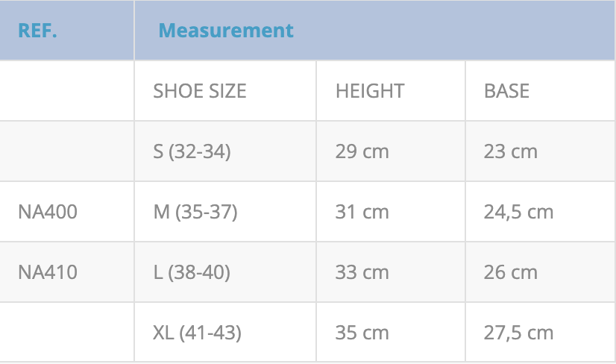Viewport: 616px width, 364px height.
Task: Select the BASE subheader cell
Action: click(x=506, y=91)
